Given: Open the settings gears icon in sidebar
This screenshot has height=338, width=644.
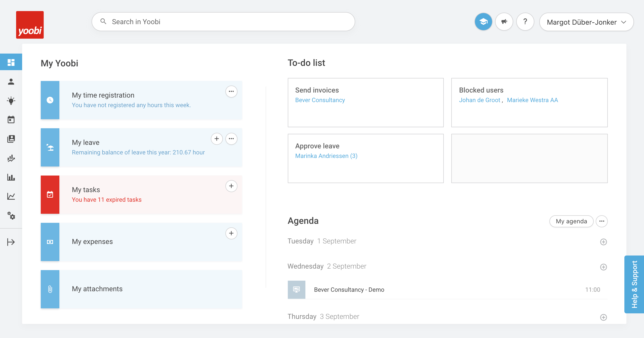Looking at the screenshot, I should pos(11,216).
